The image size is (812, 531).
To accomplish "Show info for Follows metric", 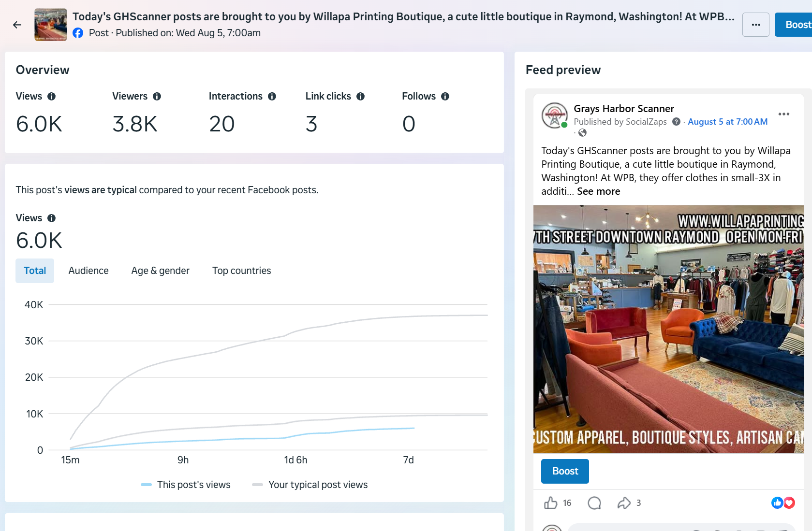I will point(445,96).
